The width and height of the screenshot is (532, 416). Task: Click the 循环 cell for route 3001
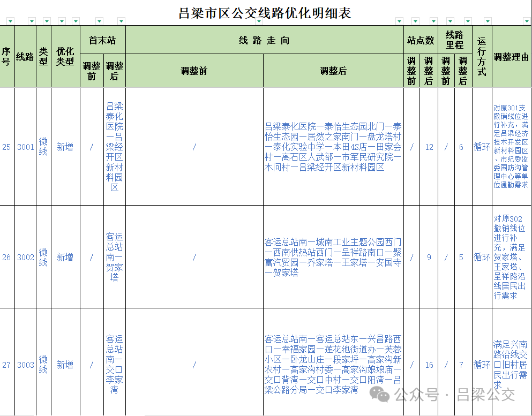click(482, 147)
